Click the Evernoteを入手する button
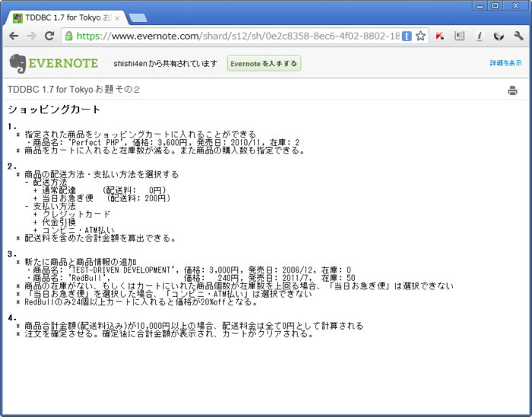 264,63
